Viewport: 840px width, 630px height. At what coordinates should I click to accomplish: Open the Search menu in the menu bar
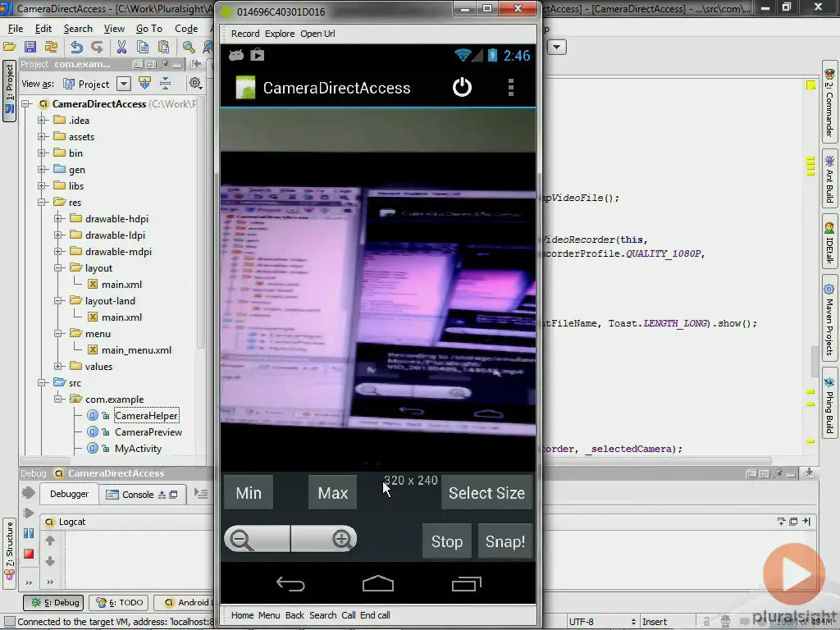tap(78, 29)
